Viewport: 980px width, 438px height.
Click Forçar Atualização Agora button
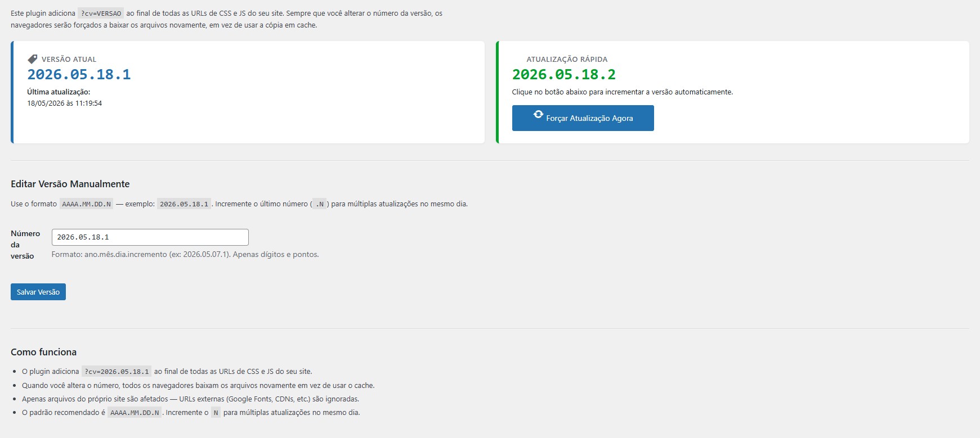[583, 118]
